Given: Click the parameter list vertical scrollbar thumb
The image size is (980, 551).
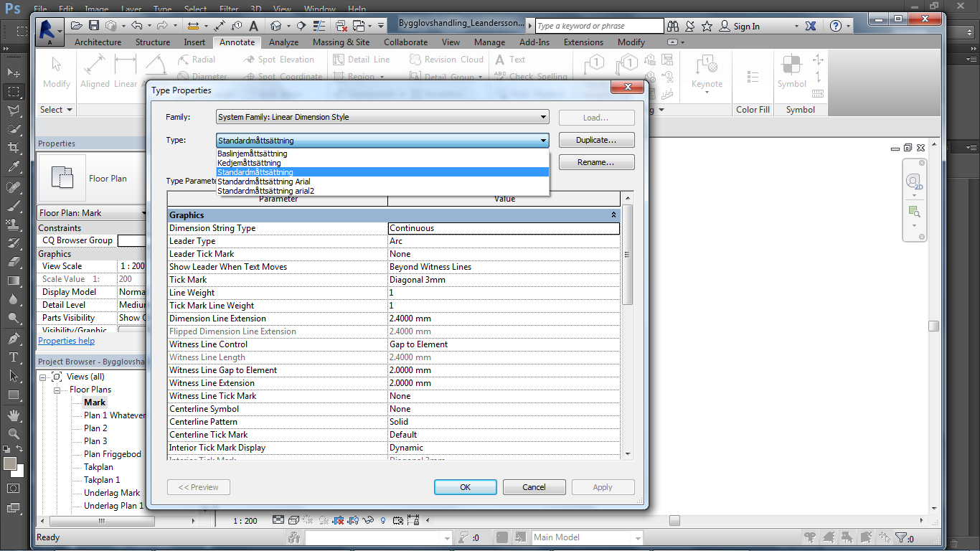Looking at the screenshot, I should pyautogui.click(x=628, y=255).
